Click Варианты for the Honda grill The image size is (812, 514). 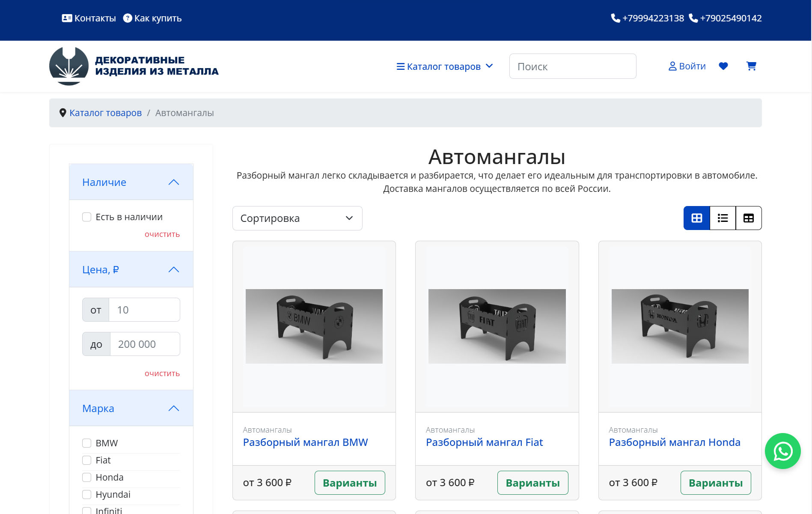click(716, 483)
